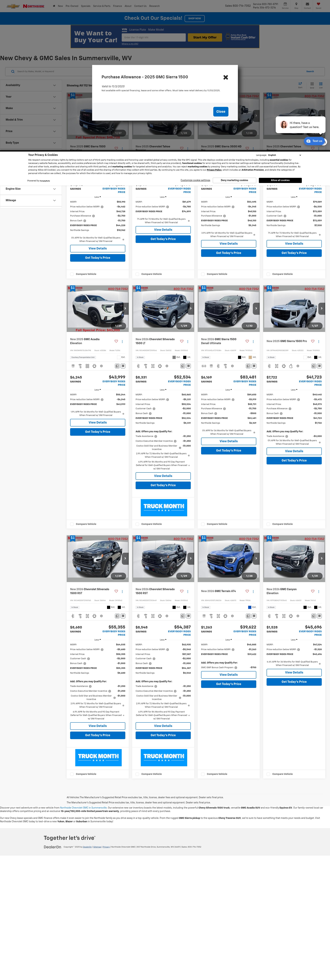Info icon beside Customer Cash on Silverado LT

click(154, 409)
